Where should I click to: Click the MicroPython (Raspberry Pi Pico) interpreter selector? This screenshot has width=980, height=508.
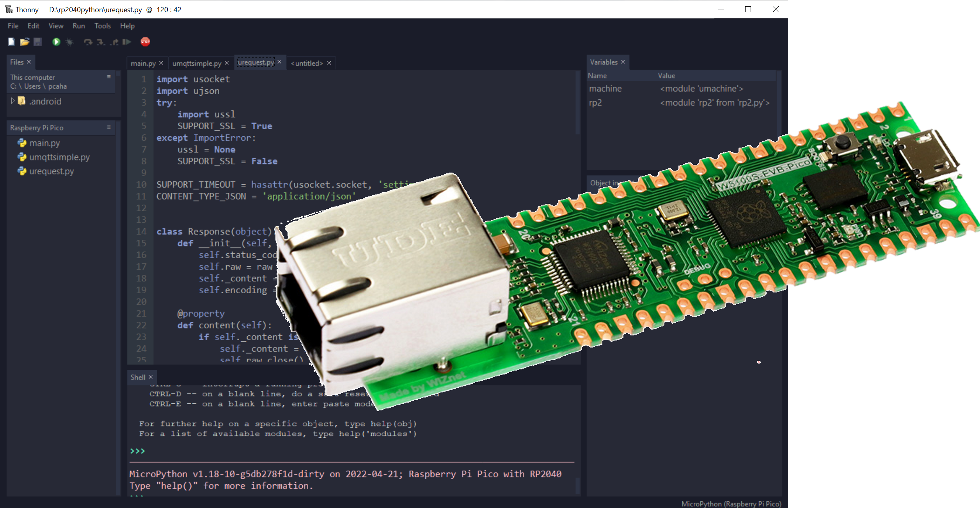[731, 504]
